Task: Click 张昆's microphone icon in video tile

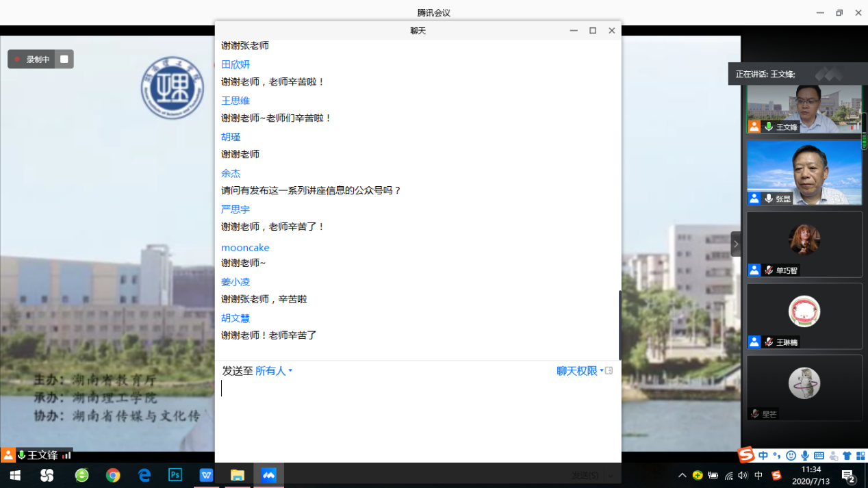Action: click(769, 198)
